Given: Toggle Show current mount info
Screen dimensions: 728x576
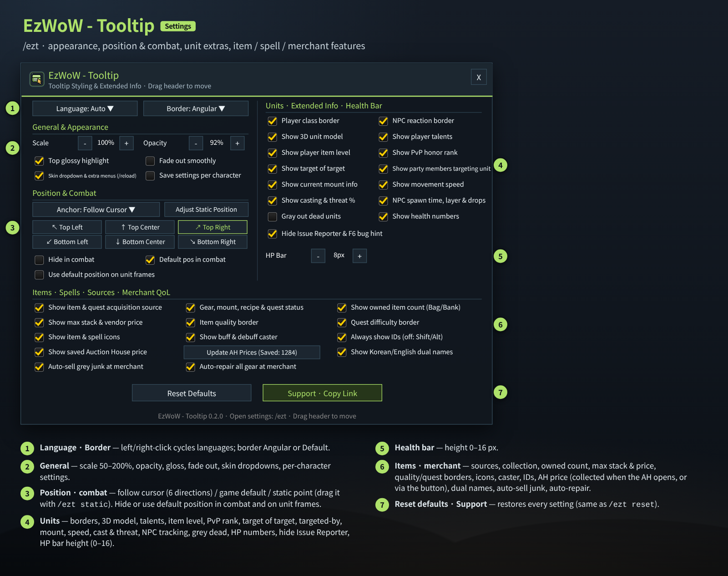Looking at the screenshot, I should pos(273,185).
